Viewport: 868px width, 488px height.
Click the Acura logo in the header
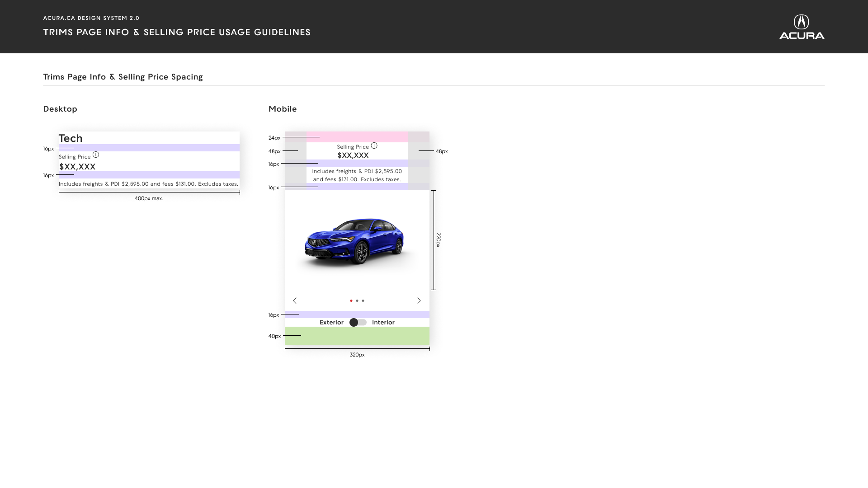pos(802,27)
